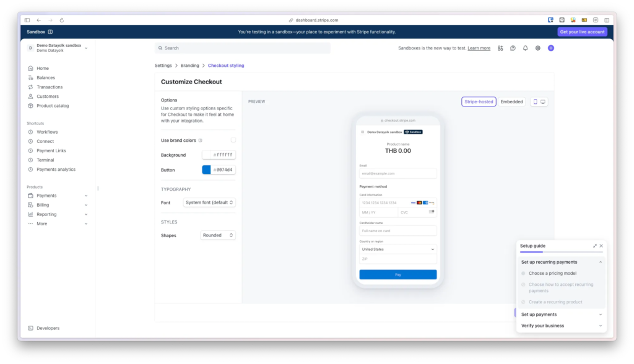Click the Checkout styling breadcrumb
Viewport: 634px width, 364px height.
point(226,66)
